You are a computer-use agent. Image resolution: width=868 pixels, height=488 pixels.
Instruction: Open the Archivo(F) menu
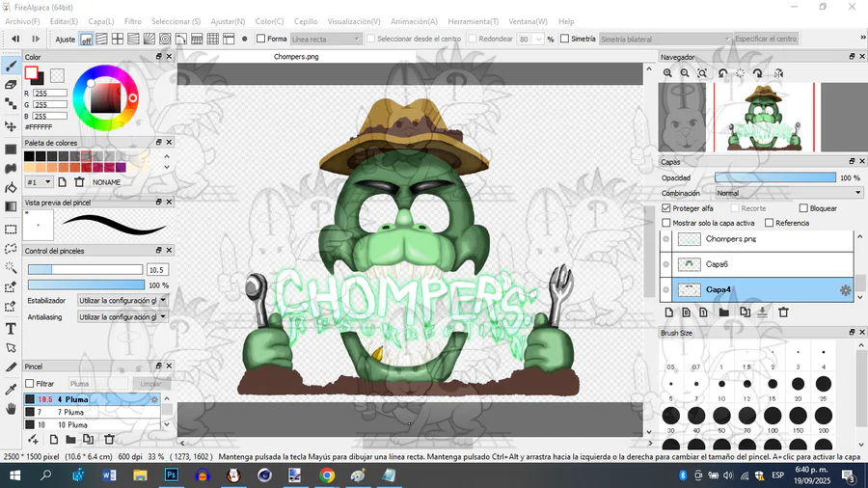(22, 21)
